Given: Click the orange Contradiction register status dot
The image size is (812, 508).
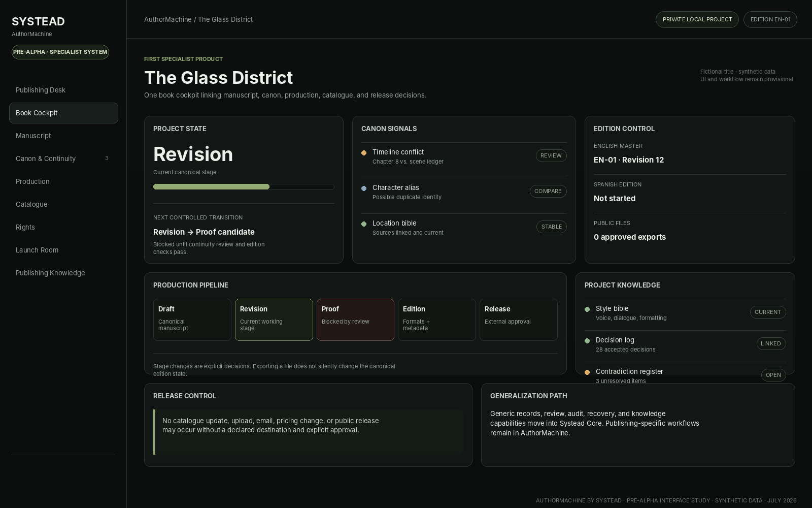Looking at the screenshot, I should [x=587, y=372].
